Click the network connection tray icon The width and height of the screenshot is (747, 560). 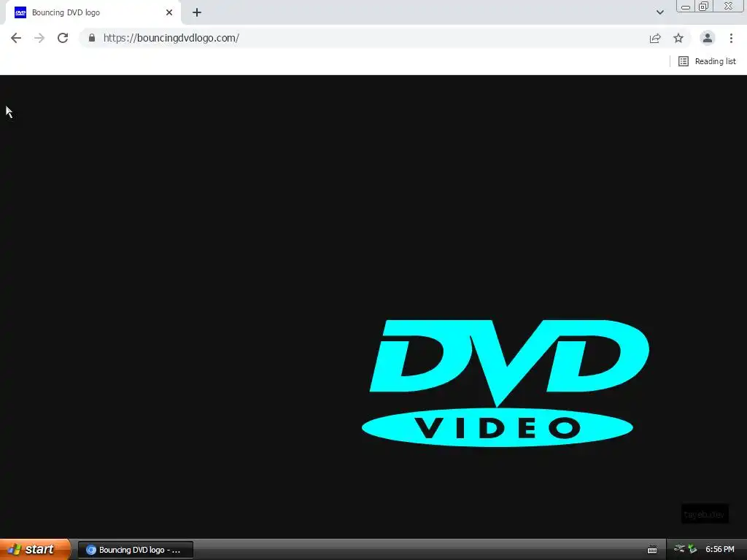(x=679, y=548)
